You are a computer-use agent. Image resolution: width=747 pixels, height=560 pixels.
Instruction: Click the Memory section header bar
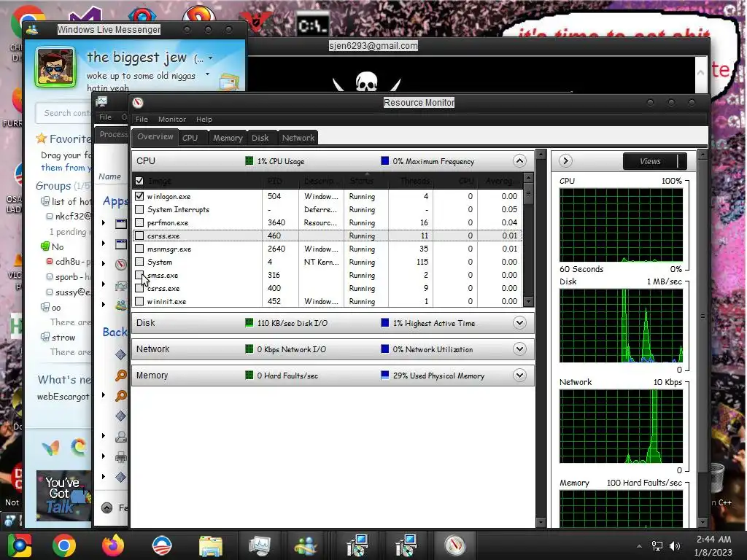pyautogui.click(x=333, y=376)
